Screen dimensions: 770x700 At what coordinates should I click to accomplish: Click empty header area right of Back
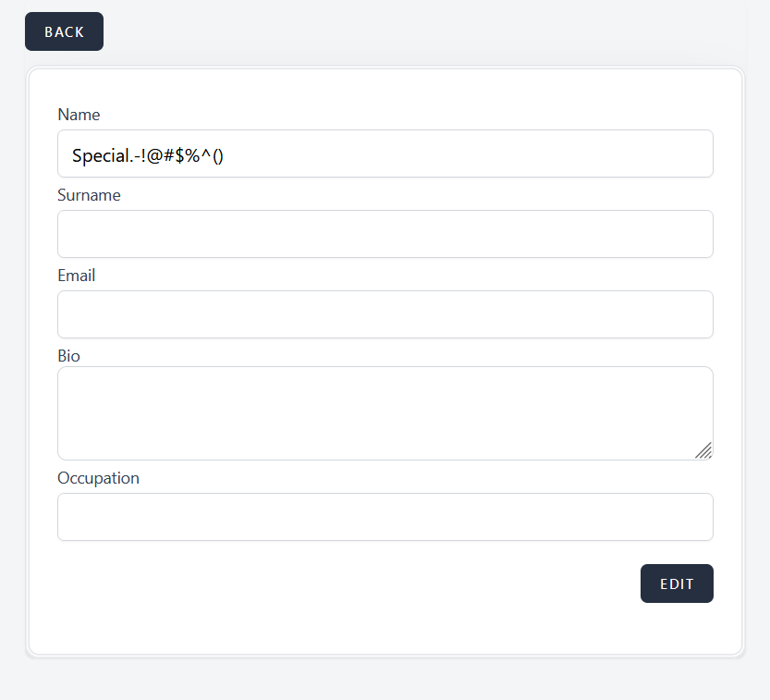[x=416, y=31]
